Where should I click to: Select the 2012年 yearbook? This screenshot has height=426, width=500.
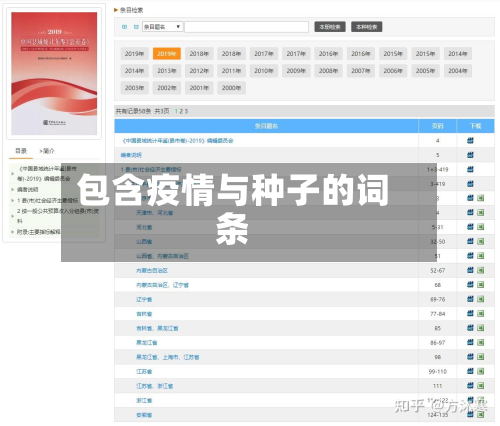click(199, 71)
